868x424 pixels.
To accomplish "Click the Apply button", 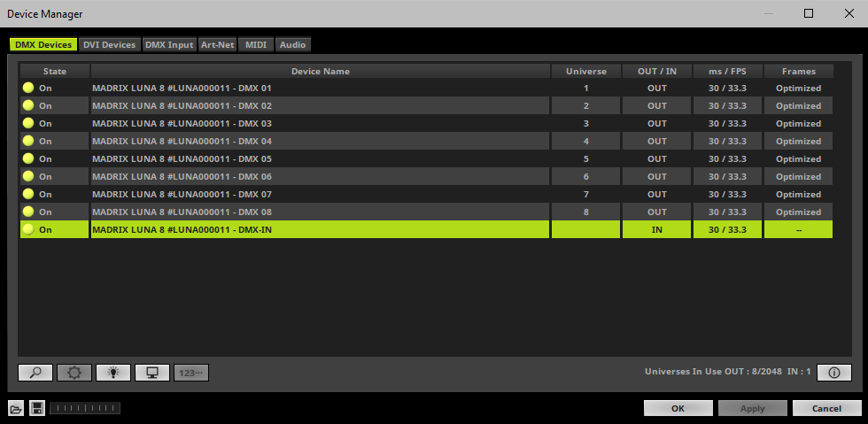I will click(752, 408).
